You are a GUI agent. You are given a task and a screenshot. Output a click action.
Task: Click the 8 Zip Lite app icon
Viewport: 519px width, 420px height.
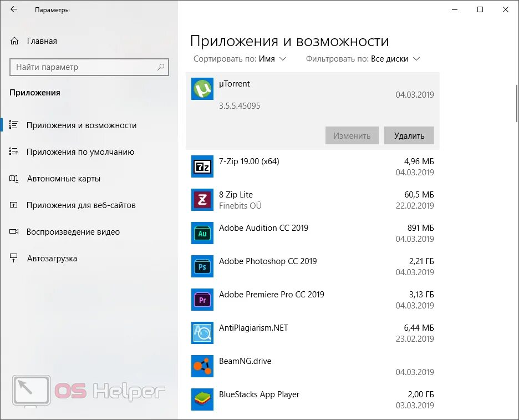tap(202, 200)
